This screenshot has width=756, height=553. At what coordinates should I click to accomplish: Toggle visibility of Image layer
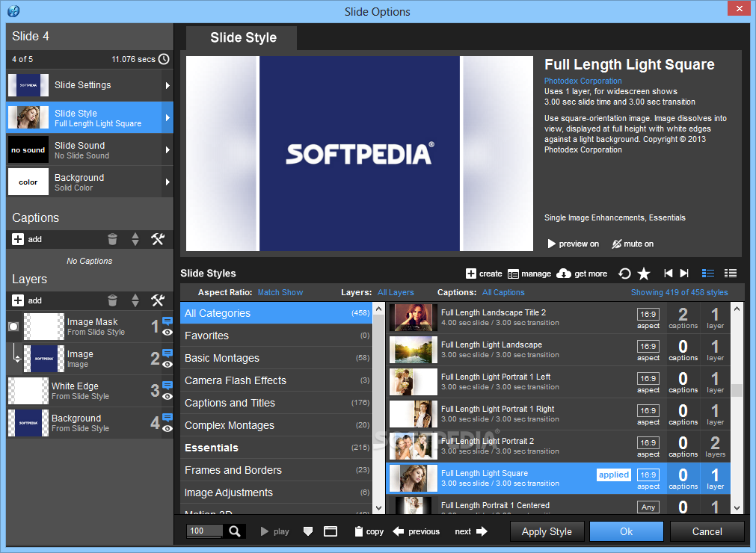(168, 364)
